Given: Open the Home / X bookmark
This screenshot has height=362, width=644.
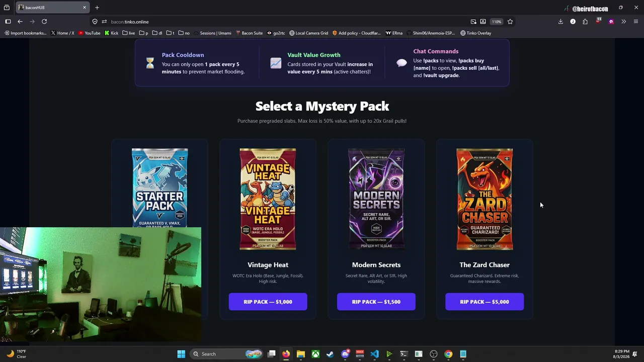Looking at the screenshot, I should click(x=62, y=33).
